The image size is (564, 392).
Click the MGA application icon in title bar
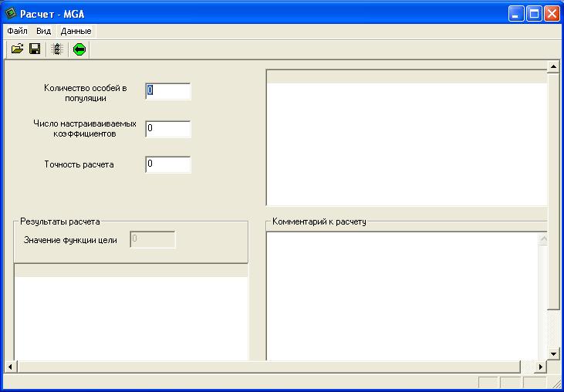[x=10, y=13]
